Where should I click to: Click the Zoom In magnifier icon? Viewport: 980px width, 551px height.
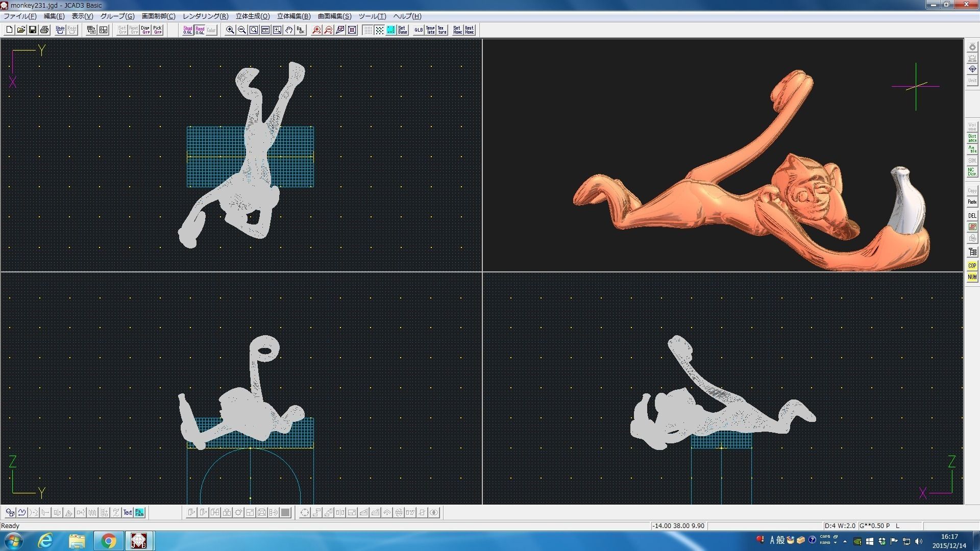230,30
